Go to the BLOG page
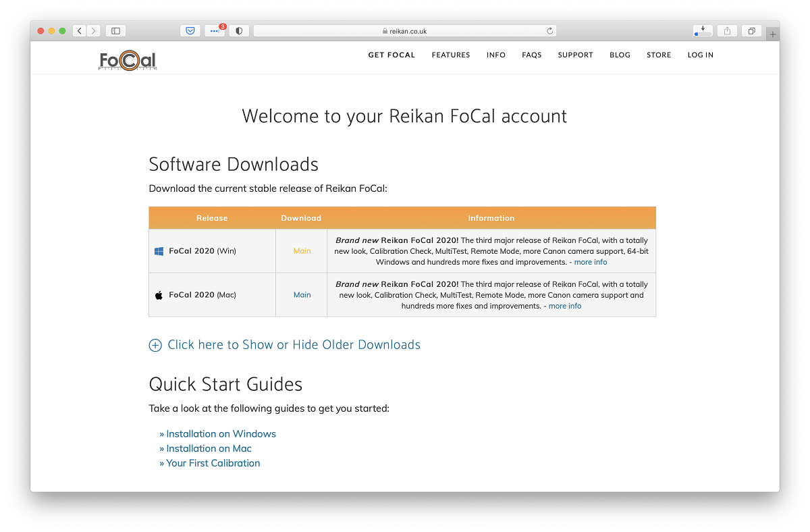The height and width of the screenshot is (532, 810). tap(620, 55)
